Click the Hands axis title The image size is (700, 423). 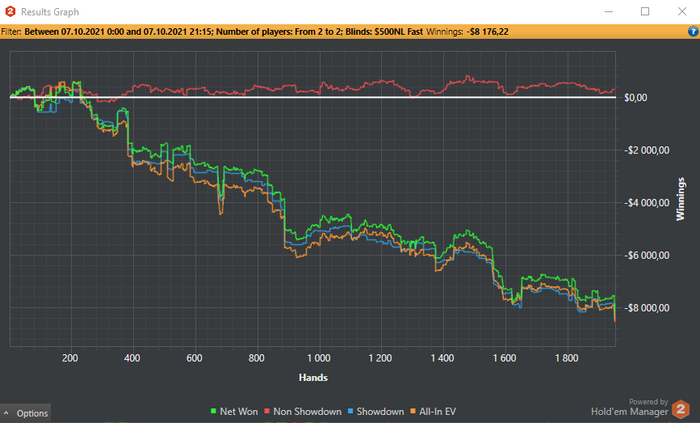point(313,377)
